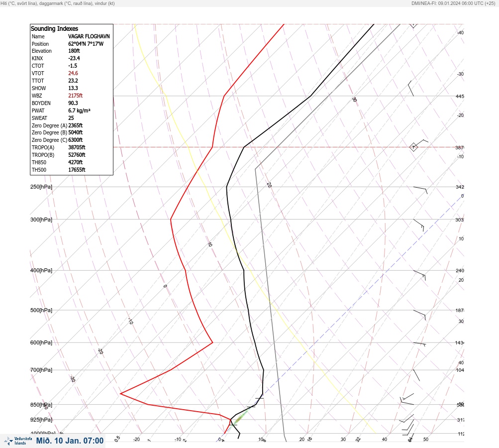Click the '300[hPa]' pressure label
This screenshot has height=448, width=499.
point(41,220)
